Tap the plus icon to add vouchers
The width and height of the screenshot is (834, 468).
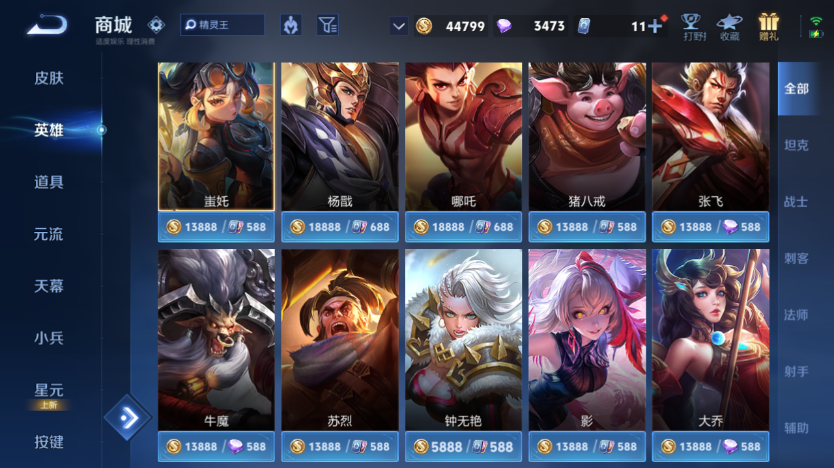[655, 26]
